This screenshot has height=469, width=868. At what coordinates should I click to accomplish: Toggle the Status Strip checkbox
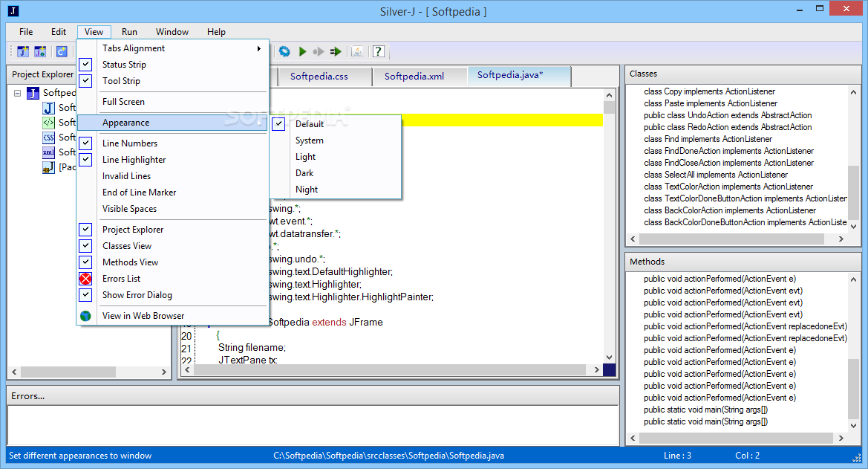tap(85, 65)
